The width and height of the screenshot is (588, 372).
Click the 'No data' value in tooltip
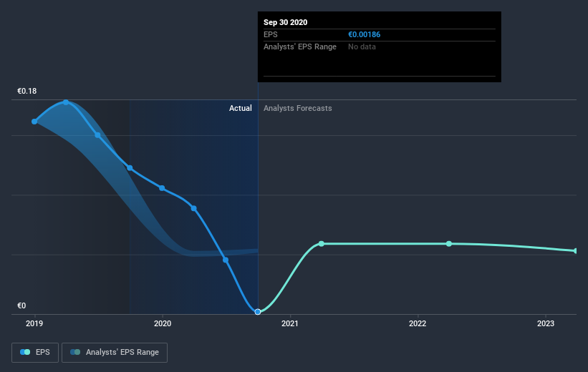[362, 46]
